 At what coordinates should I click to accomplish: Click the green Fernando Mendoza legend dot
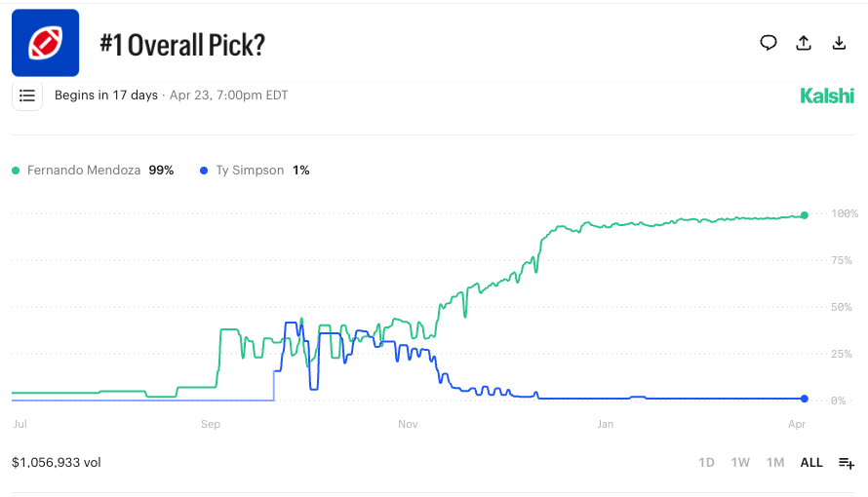(x=16, y=171)
